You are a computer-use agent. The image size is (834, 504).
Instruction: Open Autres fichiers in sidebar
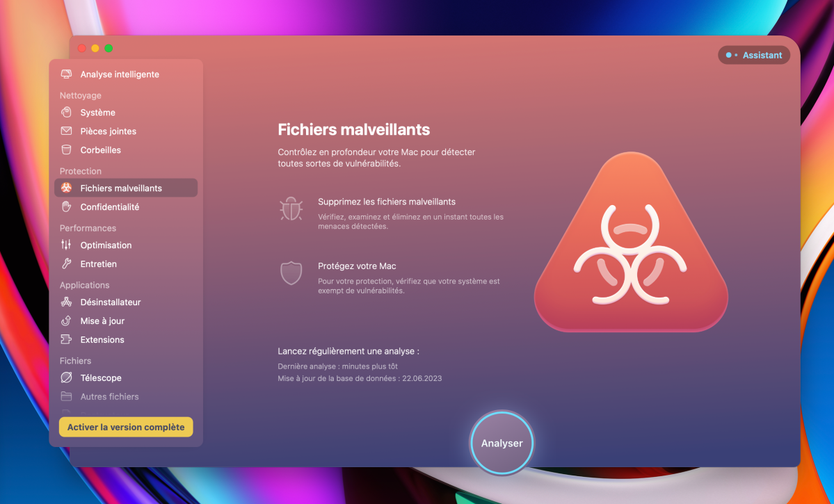126,397
